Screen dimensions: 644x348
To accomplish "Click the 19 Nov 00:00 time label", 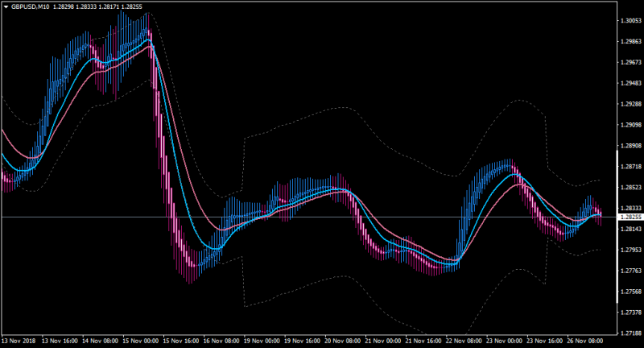I will coord(262,341).
